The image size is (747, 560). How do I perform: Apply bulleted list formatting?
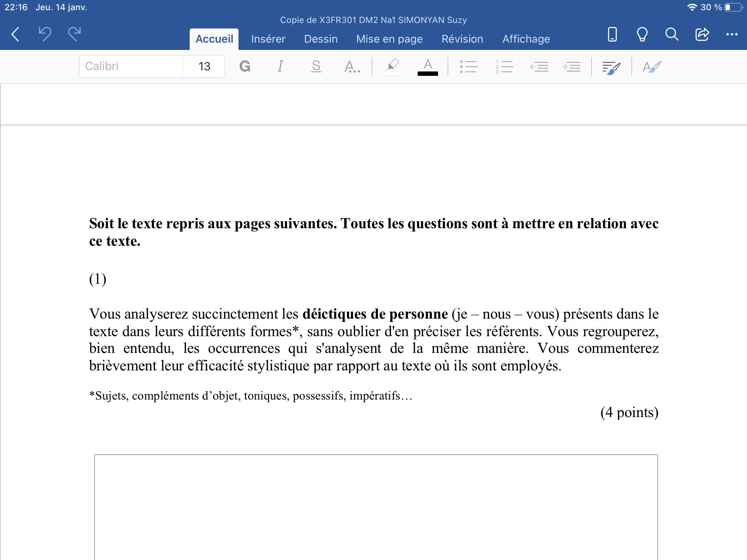[x=468, y=66]
